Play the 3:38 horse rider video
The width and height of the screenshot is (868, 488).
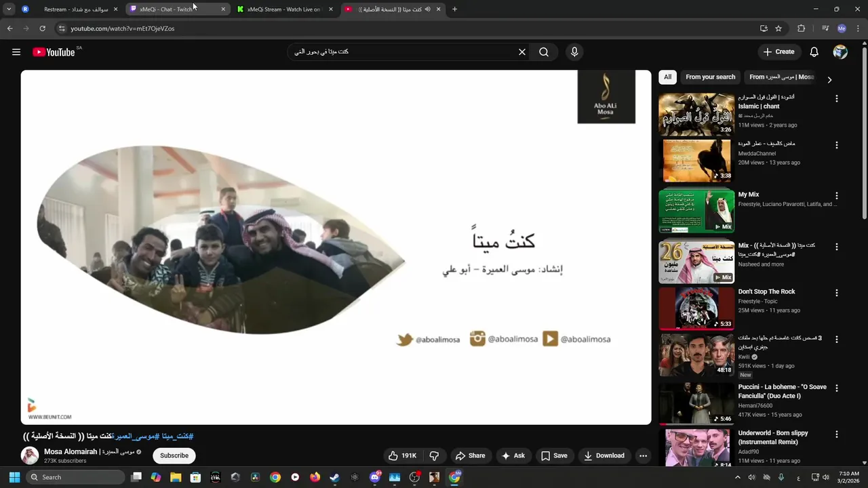[x=696, y=161]
